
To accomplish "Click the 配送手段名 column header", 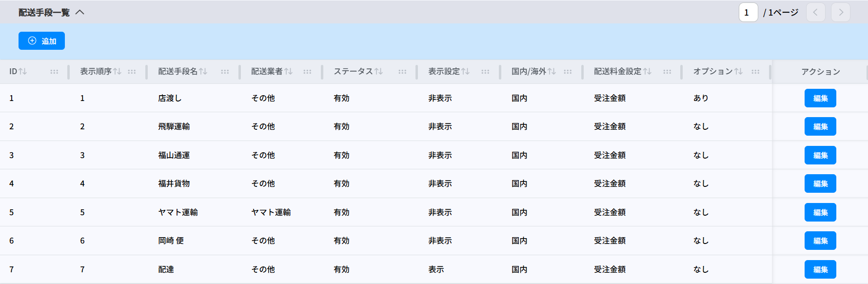I will click(x=178, y=72).
